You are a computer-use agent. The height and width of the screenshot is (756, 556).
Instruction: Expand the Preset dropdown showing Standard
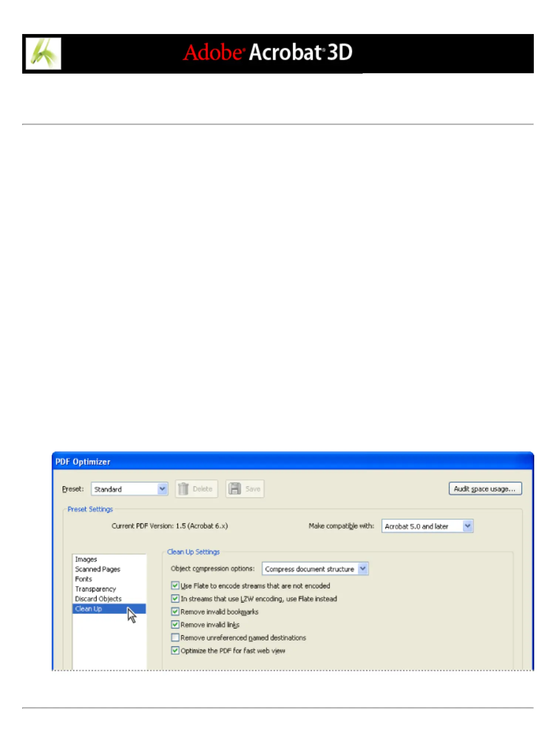(x=129, y=489)
